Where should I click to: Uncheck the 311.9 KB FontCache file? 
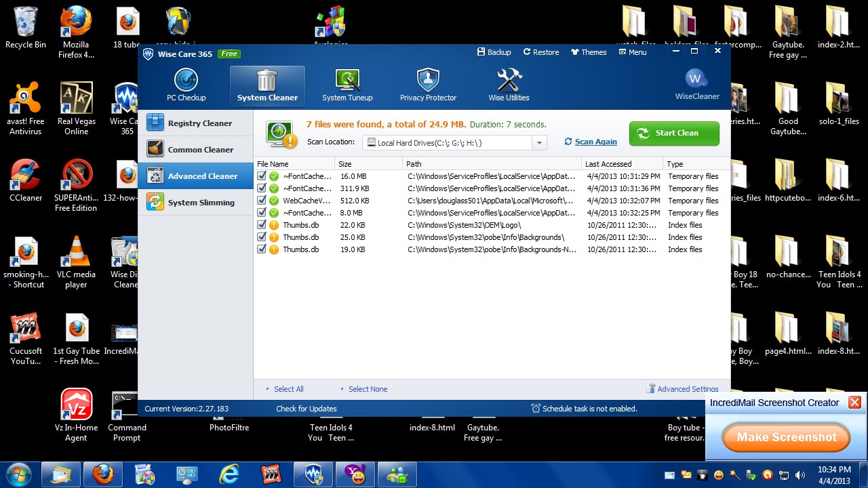point(262,188)
